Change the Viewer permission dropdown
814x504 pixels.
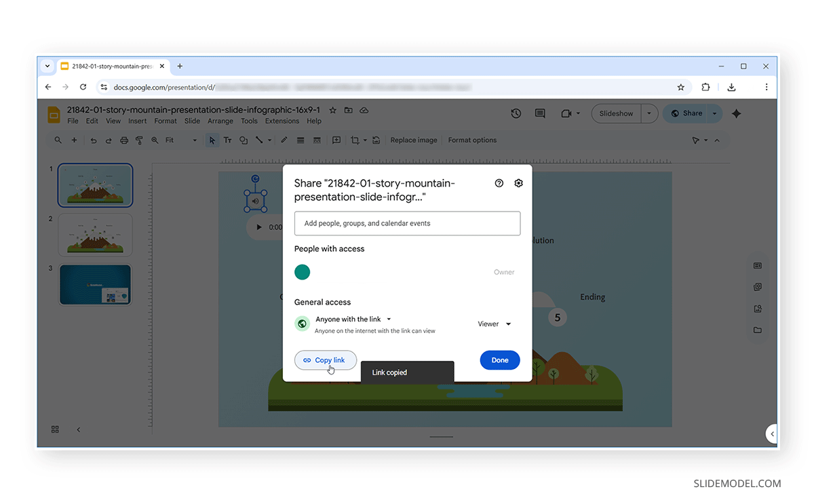494,324
